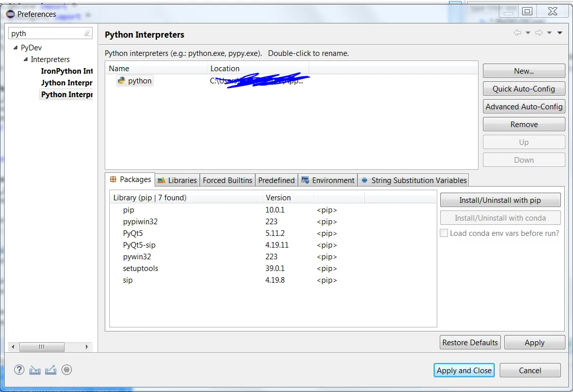Screen dimensions: 573x392
Task: Click Apply and Close
Action: pos(464,370)
